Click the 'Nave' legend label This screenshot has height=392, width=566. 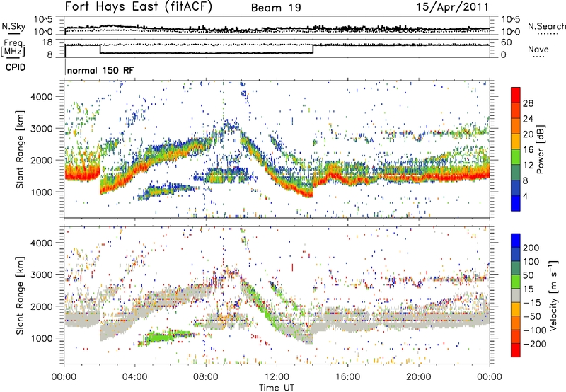[x=538, y=49]
